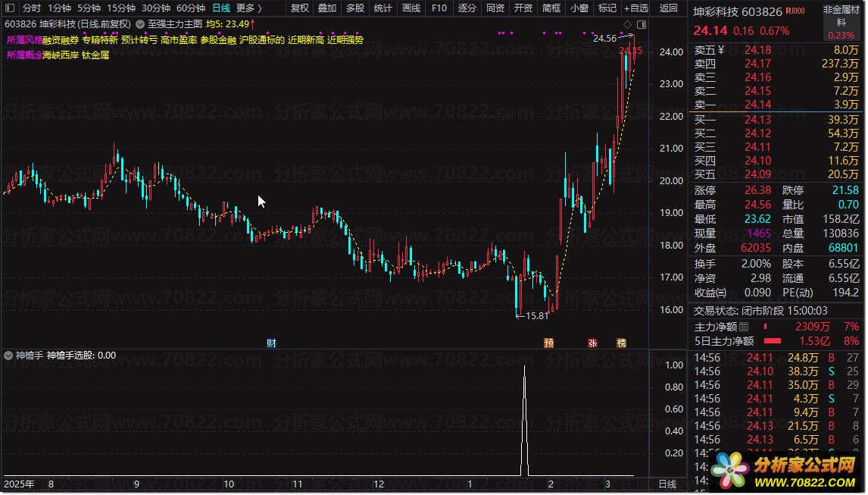Screen dimensions: 868x495
Task: Open the 主力净额 detail list icon
Action: pos(744,327)
